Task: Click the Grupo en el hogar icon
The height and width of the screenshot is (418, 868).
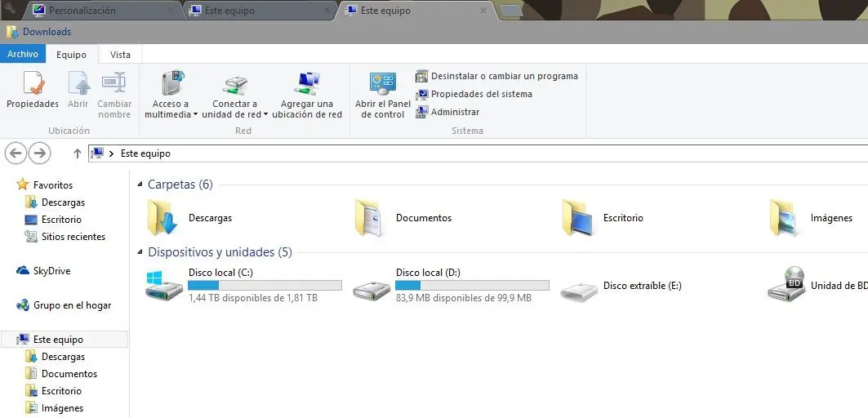Action: point(23,305)
